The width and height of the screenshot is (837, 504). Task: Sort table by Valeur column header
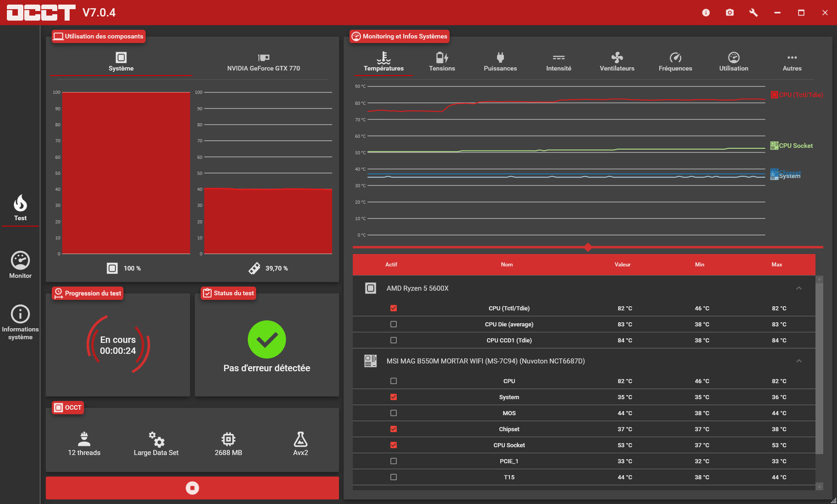click(623, 265)
